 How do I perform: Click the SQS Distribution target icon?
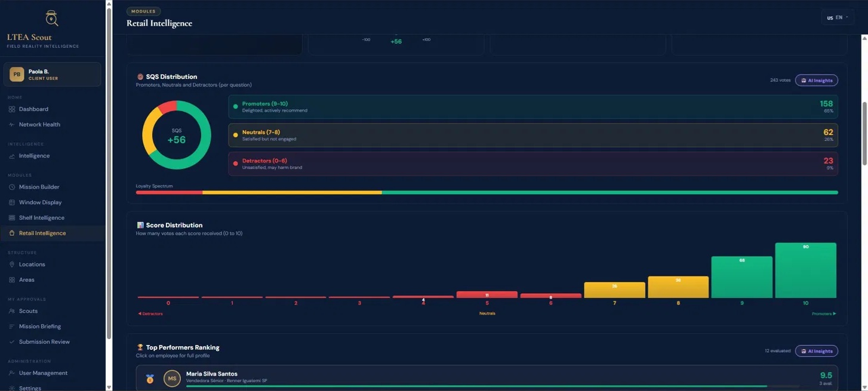point(140,76)
